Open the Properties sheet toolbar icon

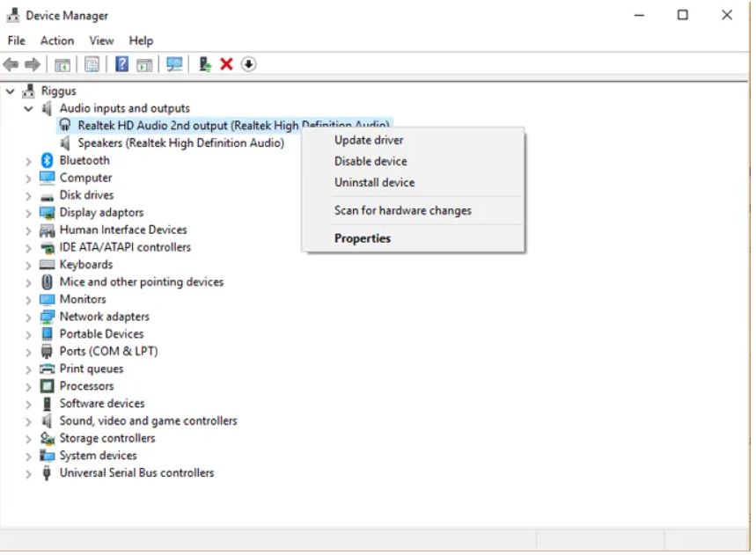click(x=92, y=64)
